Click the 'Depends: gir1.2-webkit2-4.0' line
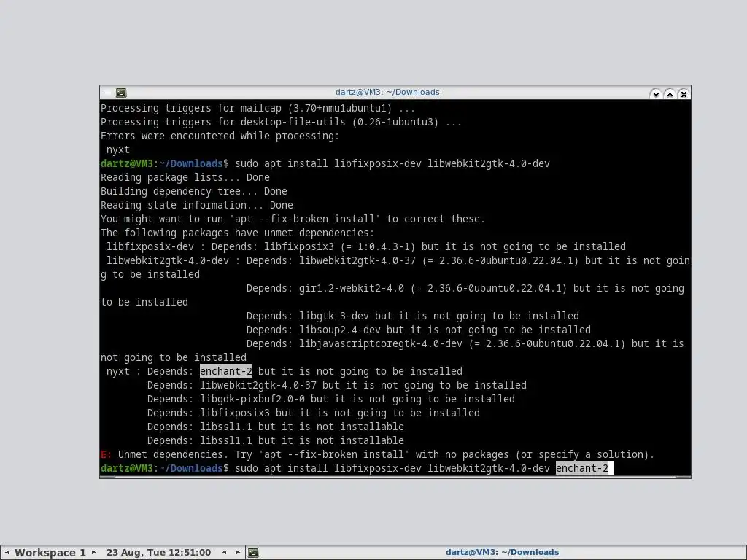 tap(465, 289)
